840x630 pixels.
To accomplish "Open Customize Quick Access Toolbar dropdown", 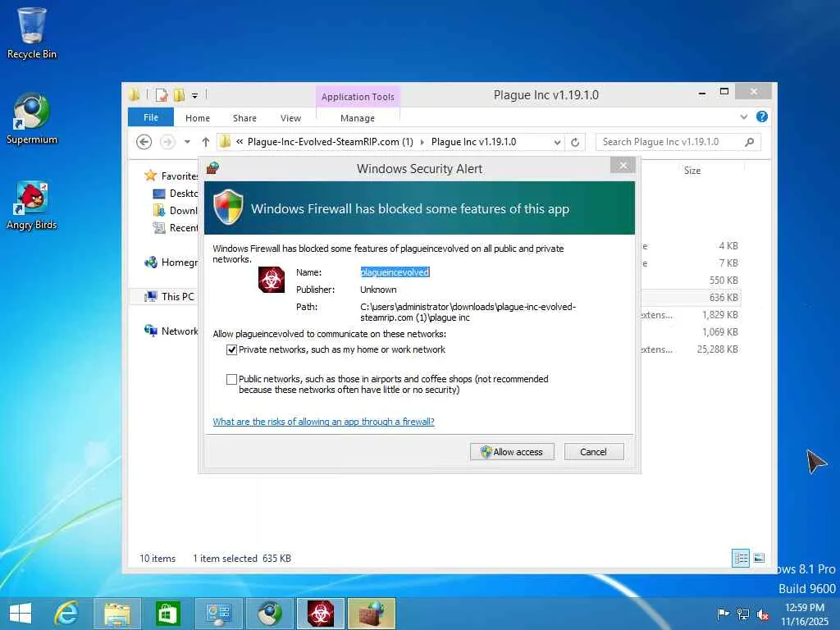I will point(195,96).
